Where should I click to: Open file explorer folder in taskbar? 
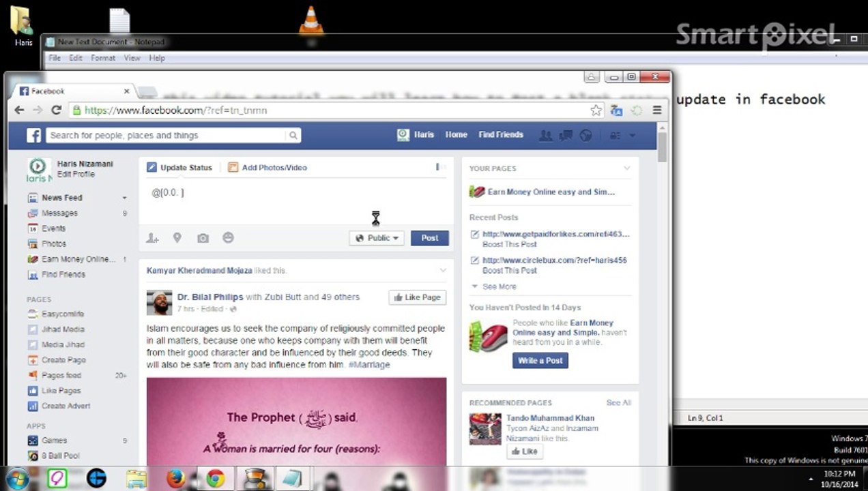(136, 479)
